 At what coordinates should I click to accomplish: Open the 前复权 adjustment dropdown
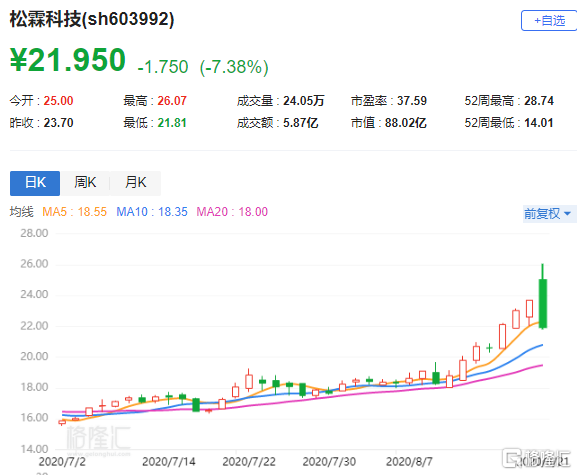[547, 213]
